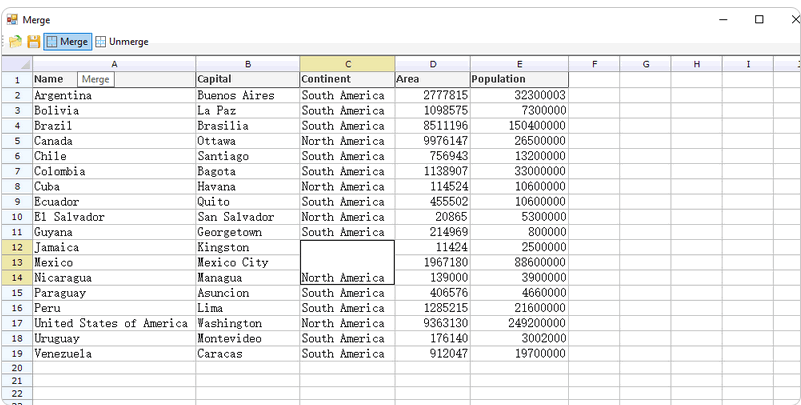Select row 1 header
The width and height of the screenshot is (801, 405).
pyautogui.click(x=17, y=80)
